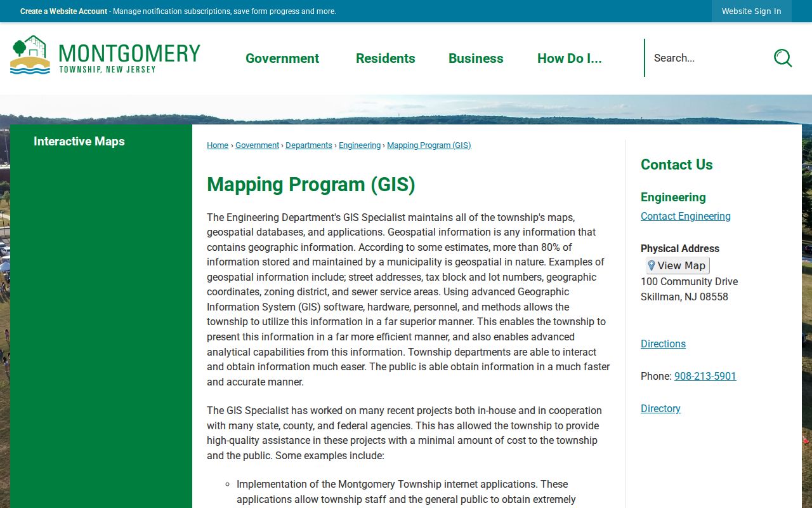The width and height of the screenshot is (812, 508).
Task: Open the How Do I... menu
Action: click(x=570, y=58)
